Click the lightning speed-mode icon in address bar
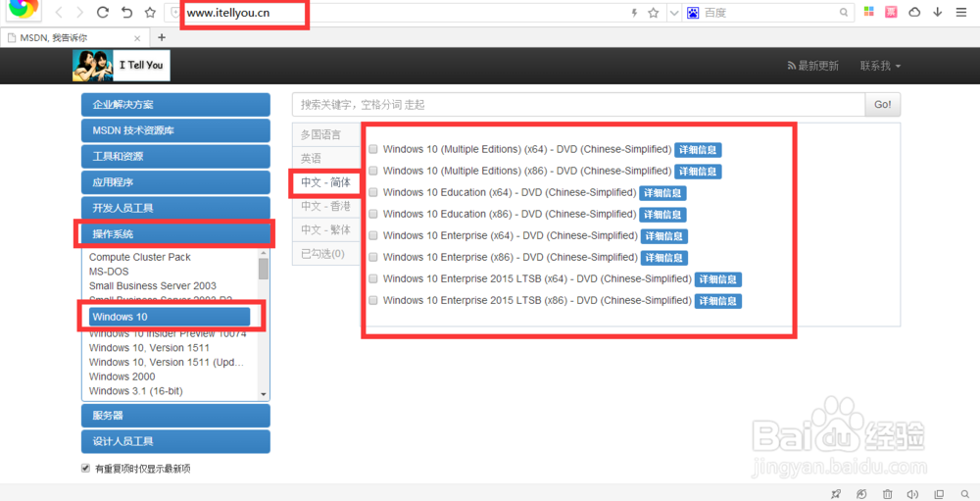 (x=634, y=13)
